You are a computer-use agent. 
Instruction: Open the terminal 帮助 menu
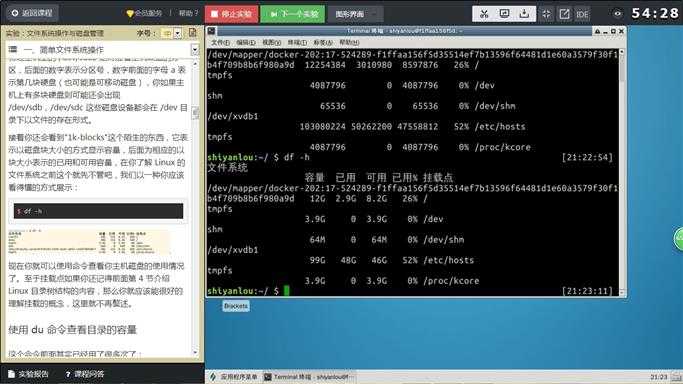349,42
